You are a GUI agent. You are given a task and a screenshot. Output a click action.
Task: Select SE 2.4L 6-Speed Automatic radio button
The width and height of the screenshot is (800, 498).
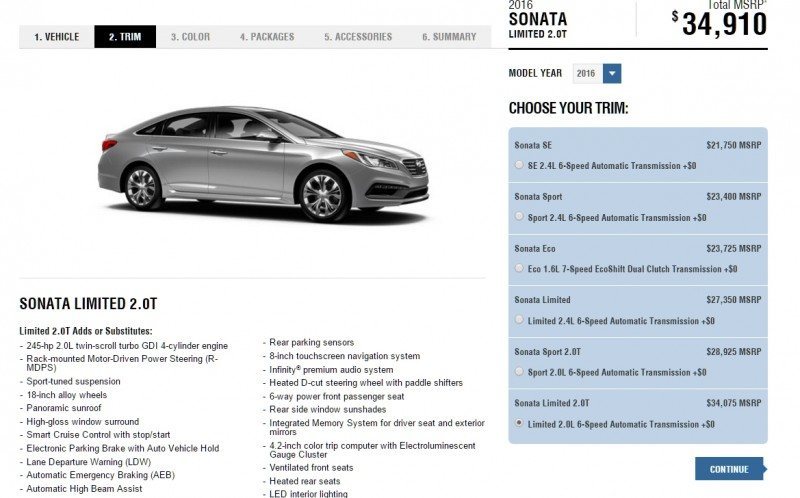point(519,165)
